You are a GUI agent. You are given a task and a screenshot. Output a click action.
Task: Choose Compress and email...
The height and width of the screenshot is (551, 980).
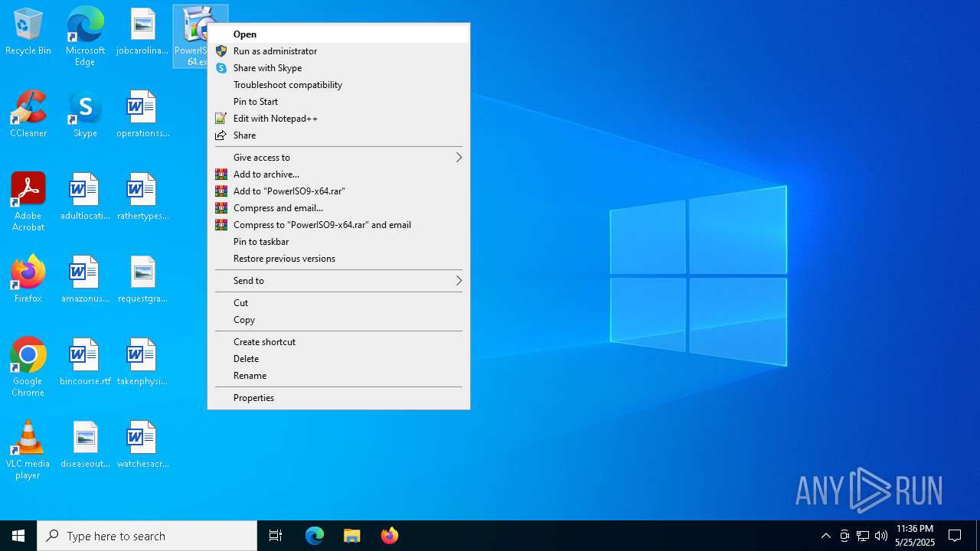pos(339,207)
